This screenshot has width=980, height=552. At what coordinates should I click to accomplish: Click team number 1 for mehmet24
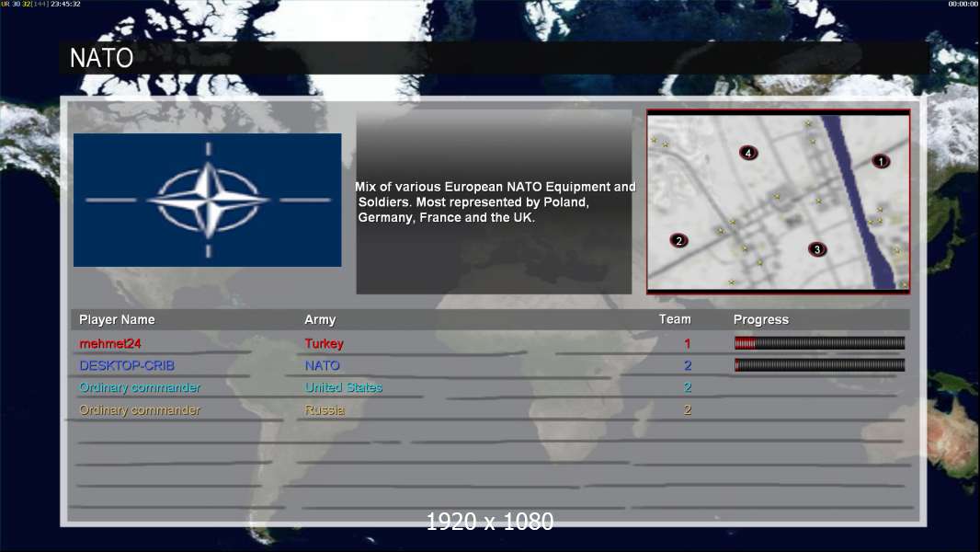pyautogui.click(x=687, y=343)
